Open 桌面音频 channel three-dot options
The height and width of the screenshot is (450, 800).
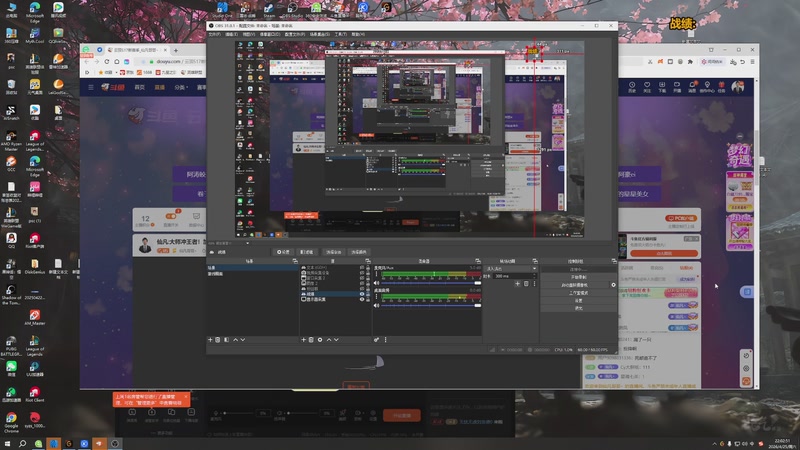377,296
